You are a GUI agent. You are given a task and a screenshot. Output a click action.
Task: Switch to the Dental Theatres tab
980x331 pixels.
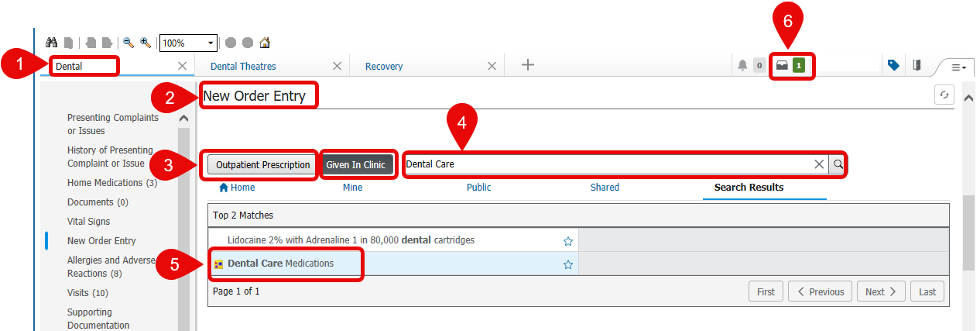pos(243,67)
